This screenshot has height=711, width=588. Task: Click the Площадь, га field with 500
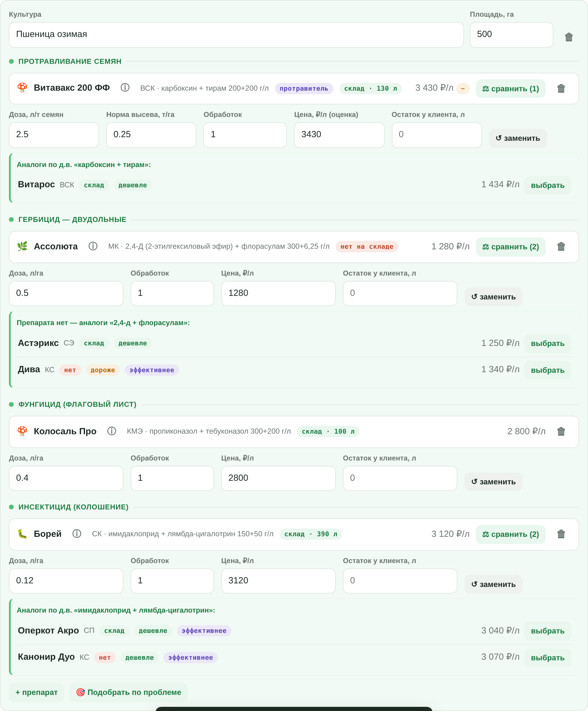pyautogui.click(x=511, y=35)
